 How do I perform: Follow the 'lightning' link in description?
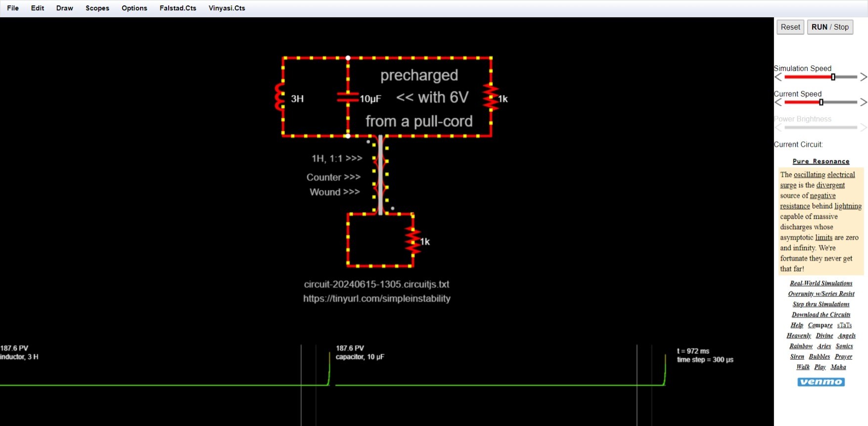(x=848, y=206)
